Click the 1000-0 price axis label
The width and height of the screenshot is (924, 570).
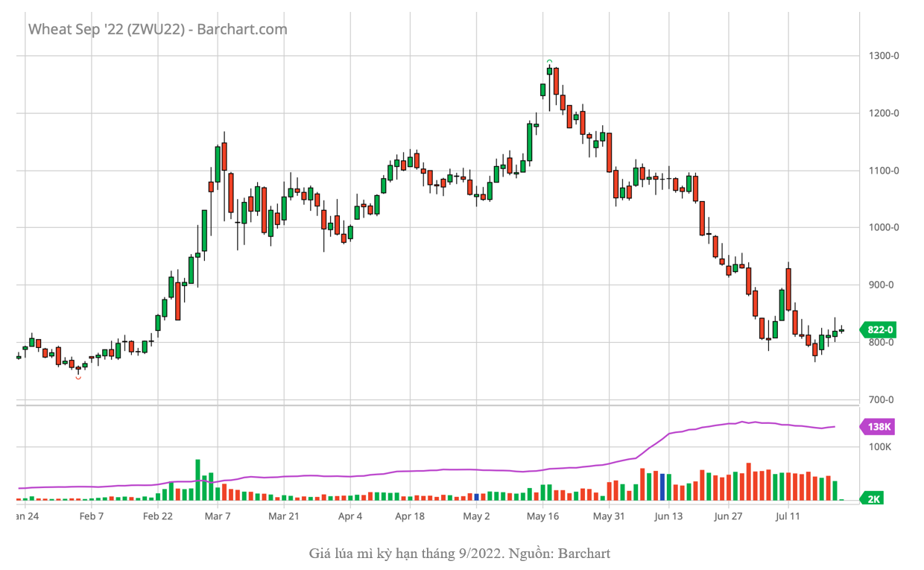(x=884, y=227)
